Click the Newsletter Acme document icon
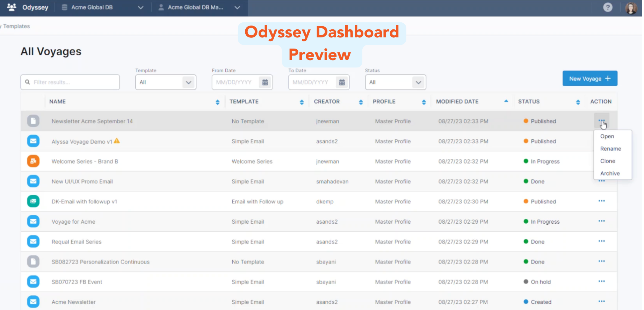This screenshot has height=310, width=644. coord(33,121)
